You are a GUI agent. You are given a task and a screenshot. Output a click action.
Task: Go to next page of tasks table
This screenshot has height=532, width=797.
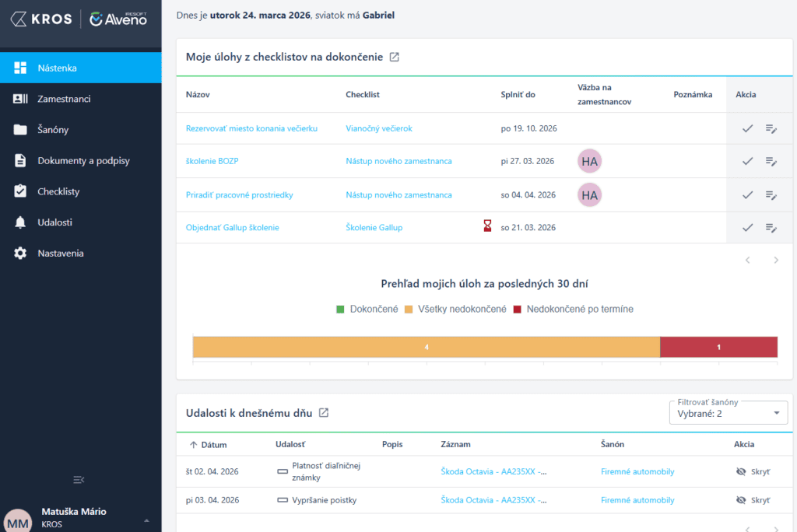pyautogui.click(x=775, y=261)
